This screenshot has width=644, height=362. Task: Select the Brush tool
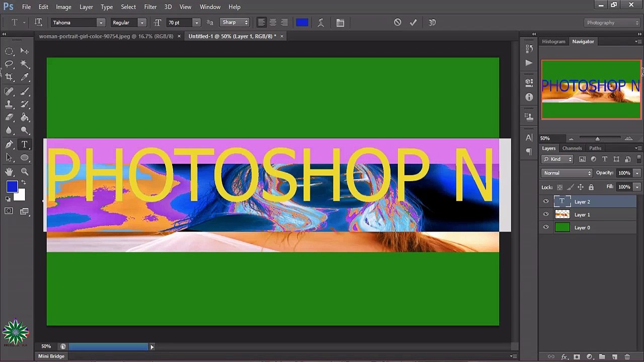tap(25, 92)
